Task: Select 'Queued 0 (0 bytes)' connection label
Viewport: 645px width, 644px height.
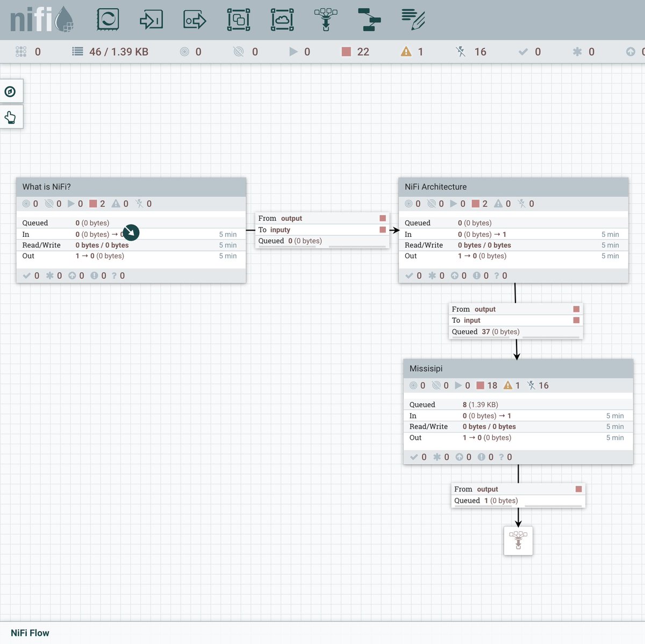Action: (x=290, y=241)
